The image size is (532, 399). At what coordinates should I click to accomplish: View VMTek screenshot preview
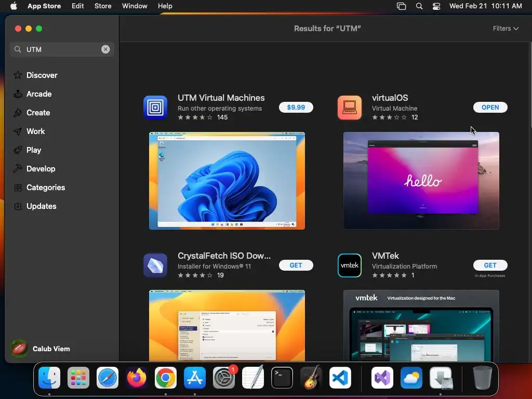(x=421, y=326)
